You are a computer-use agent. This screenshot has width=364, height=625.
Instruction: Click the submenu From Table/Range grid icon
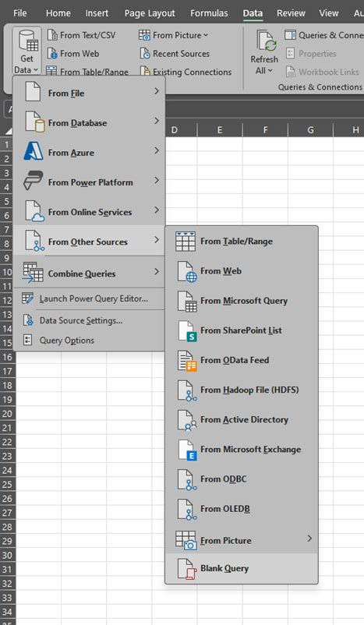click(186, 241)
